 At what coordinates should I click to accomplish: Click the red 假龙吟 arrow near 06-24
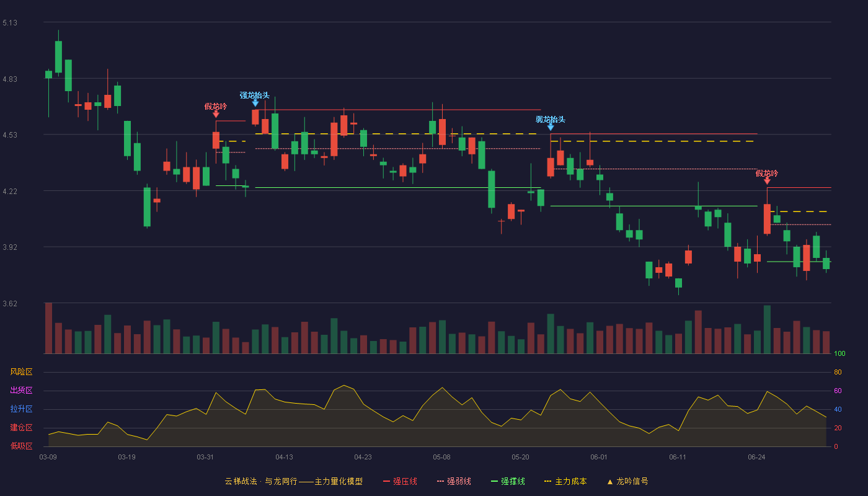point(767,181)
